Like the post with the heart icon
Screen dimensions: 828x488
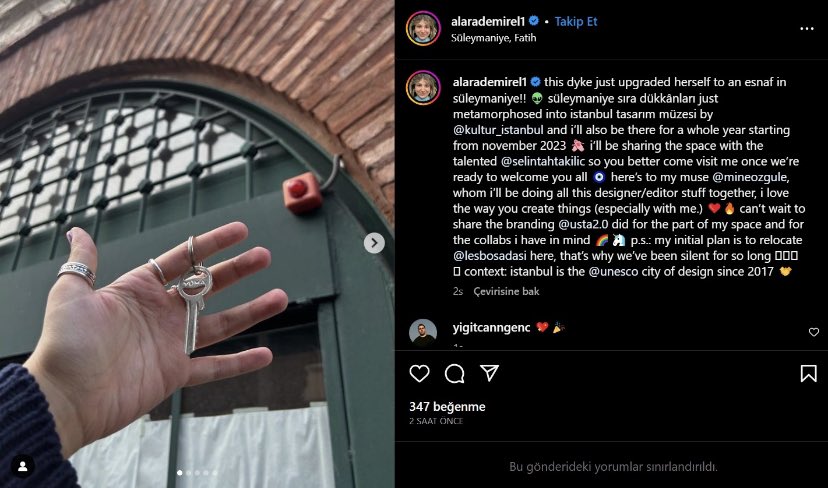pos(419,373)
